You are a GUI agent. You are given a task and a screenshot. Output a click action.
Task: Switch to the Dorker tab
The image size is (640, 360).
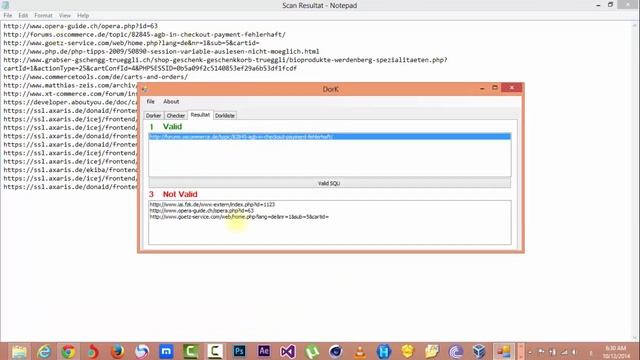coord(153,116)
